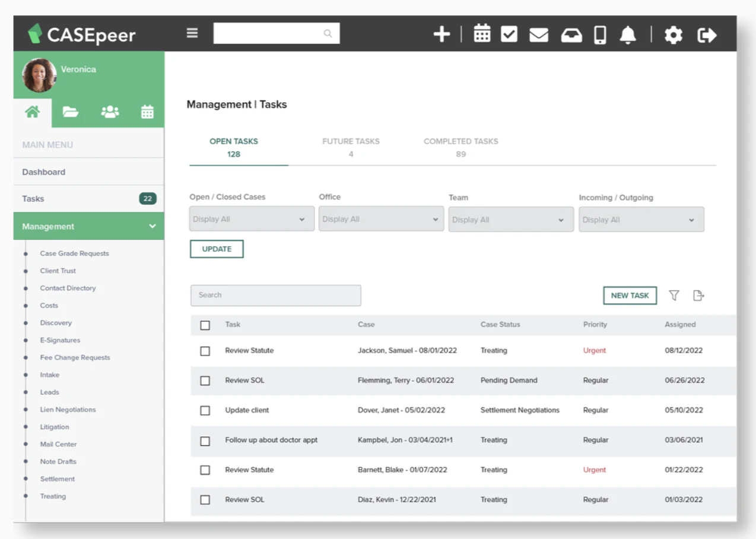Click case Dover, Janet - 05/02/2022
This screenshot has height=539, width=756.
coord(401,410)
